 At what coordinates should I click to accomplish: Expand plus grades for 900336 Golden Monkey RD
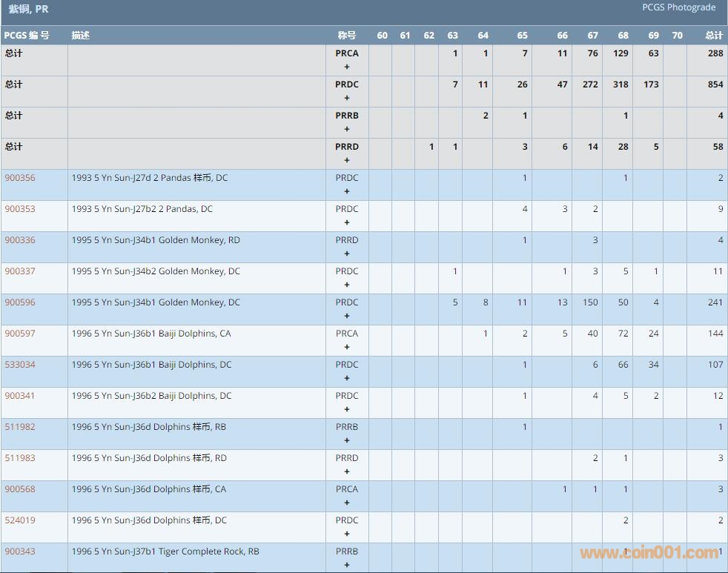pos(347,254)
